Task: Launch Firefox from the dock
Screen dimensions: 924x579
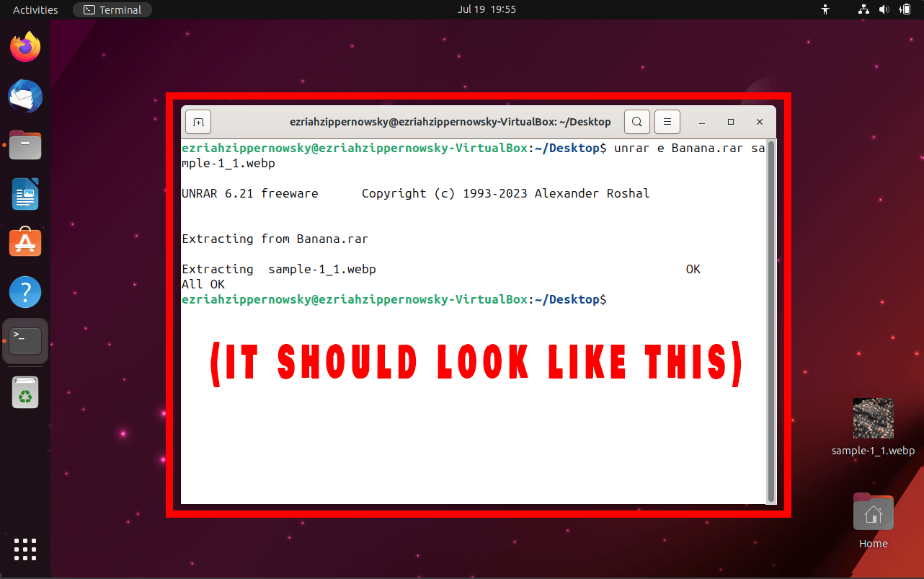Action: point(25,46)
